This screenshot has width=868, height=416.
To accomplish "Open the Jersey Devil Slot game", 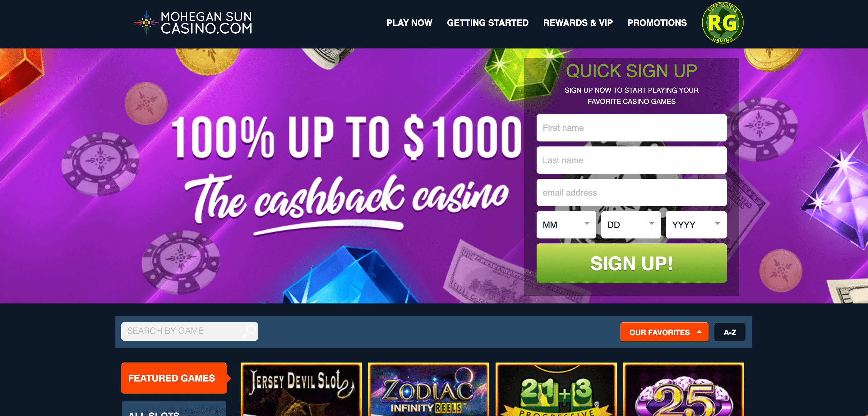I will (x=301, y=389).
